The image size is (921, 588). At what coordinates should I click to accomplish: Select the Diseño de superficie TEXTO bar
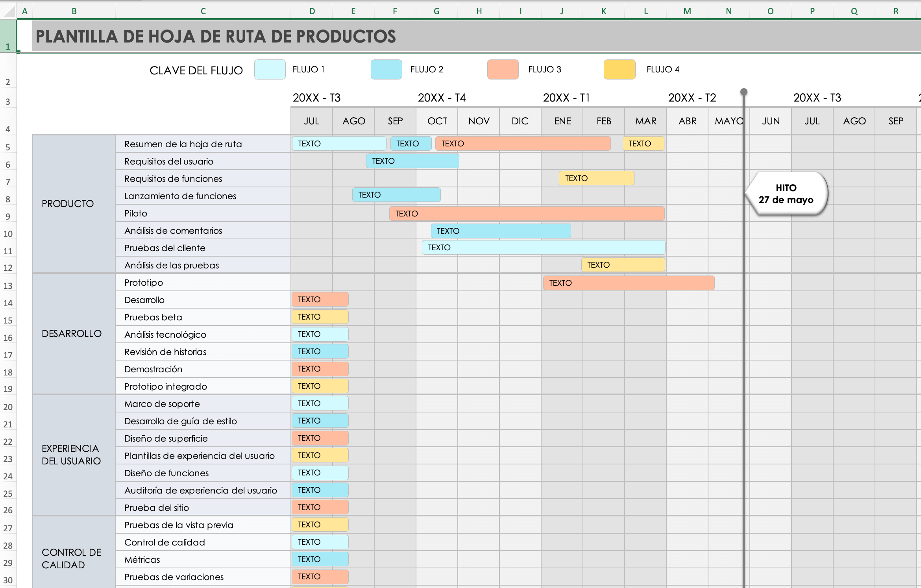[x=320, y=438]
